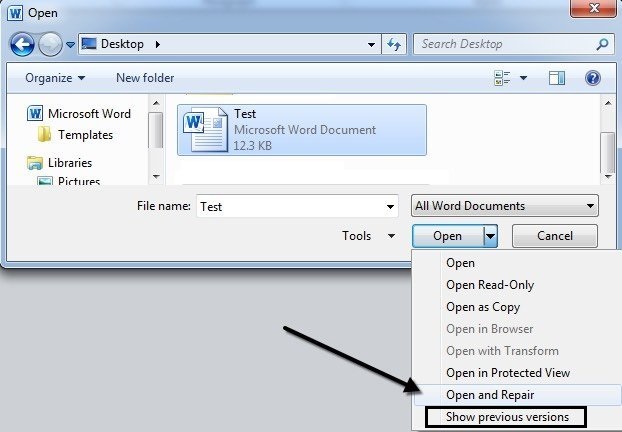Click the Change your view icon
This screenshot has width=622, height=432.
tap(502, 78)
